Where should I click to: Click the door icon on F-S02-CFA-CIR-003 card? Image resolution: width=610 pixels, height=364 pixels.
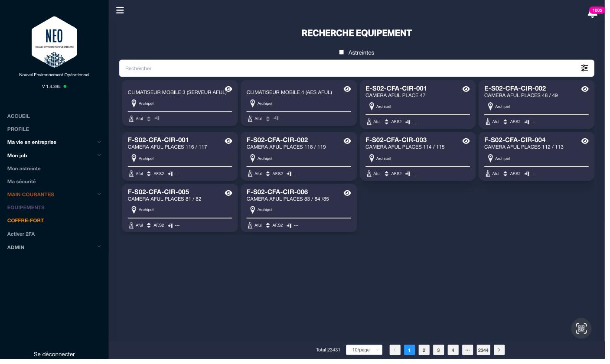(x=408, y=174)
